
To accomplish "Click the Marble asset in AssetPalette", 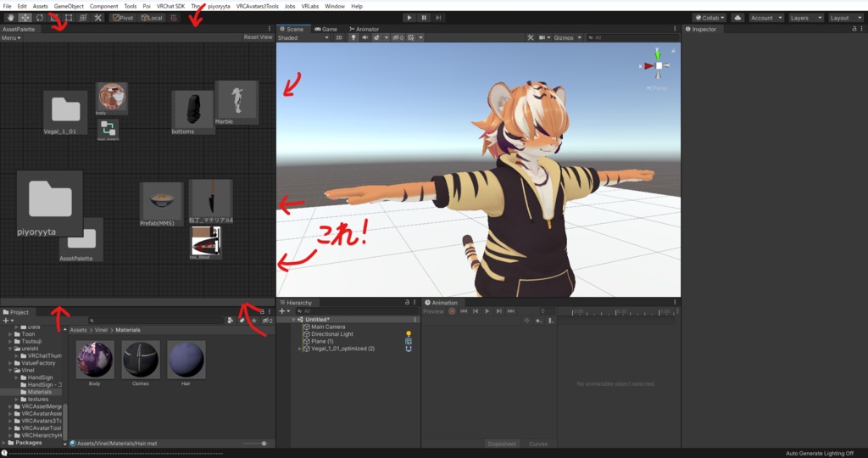I will (x=236, y=103).
